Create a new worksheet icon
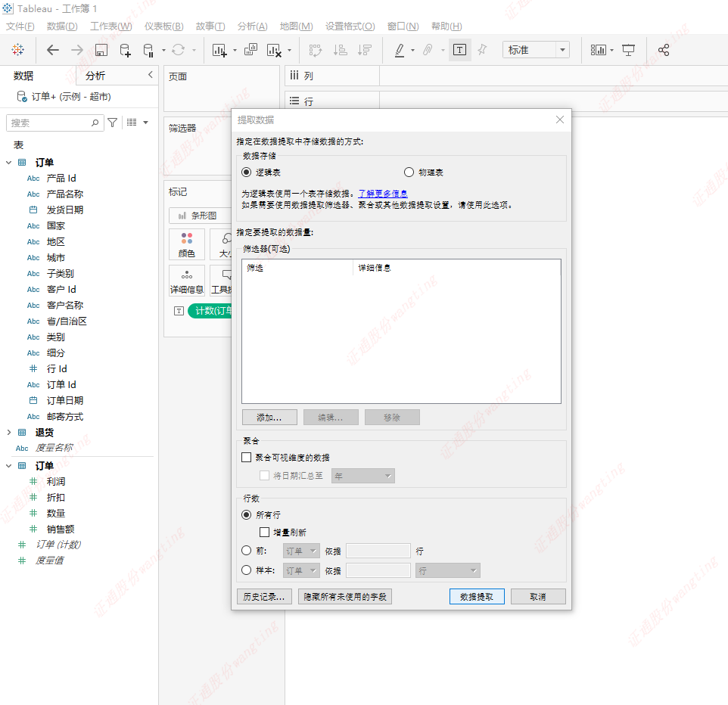The image size is (728, 705). pyautogui.click(x=219, y=50)
